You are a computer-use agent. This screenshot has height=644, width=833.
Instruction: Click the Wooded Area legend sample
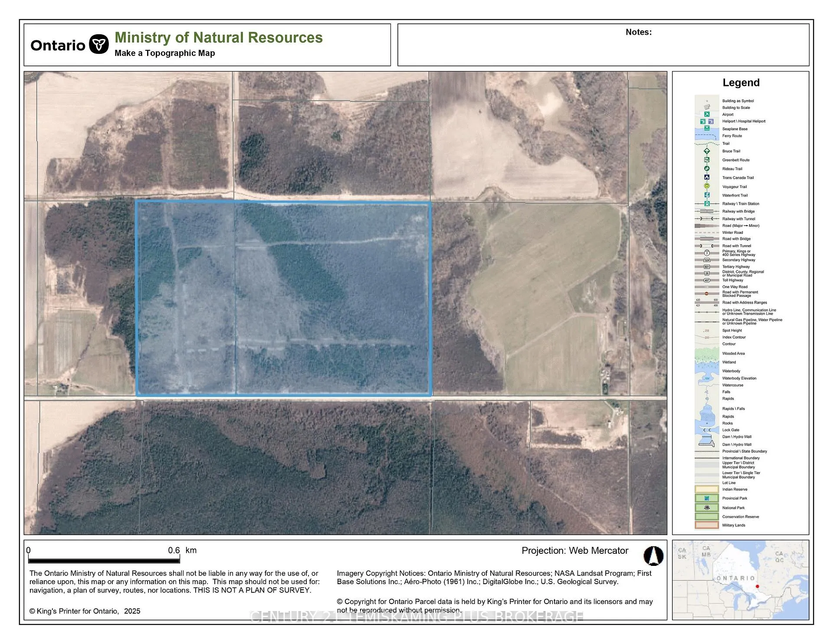click(707, 354)
